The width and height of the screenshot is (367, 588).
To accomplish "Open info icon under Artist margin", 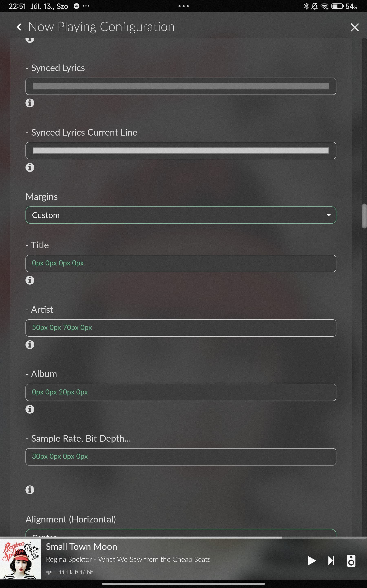I will click(30, 345).
